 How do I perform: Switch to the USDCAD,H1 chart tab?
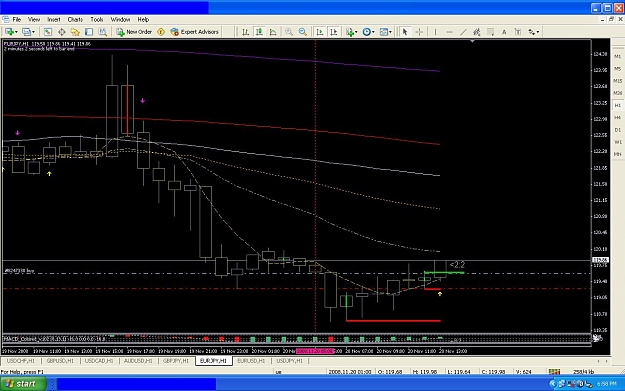pyautogui.click(x=98, y=361)
